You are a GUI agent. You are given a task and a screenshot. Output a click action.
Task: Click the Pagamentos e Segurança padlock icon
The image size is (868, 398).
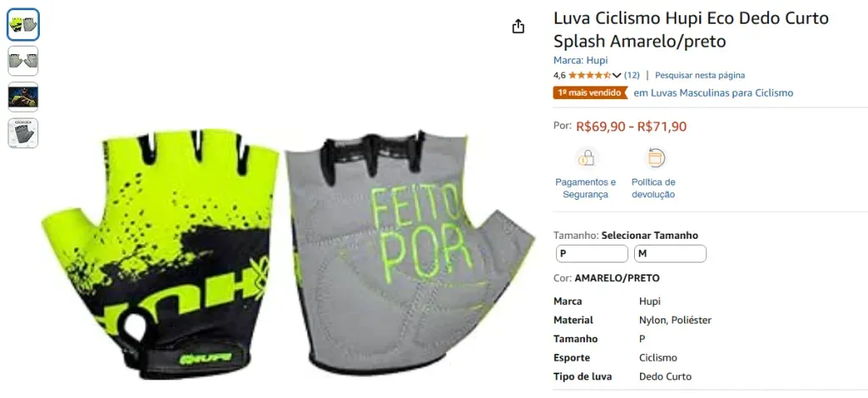[585, 158]
